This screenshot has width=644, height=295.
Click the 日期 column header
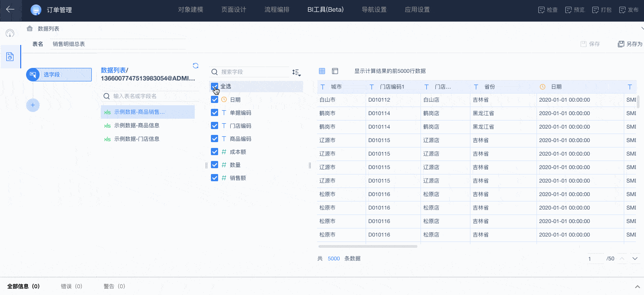pos(580,87)
